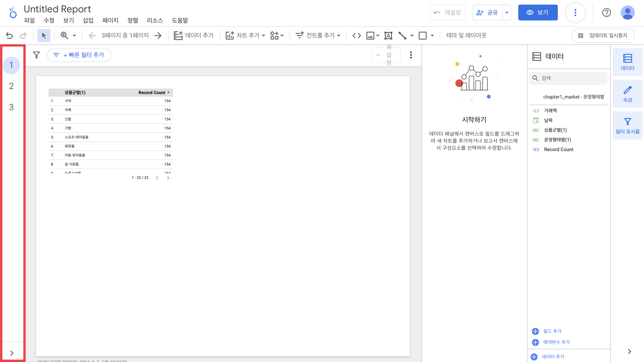
Task: Open the 속성 properties panel tab
Action: (627, 94)
